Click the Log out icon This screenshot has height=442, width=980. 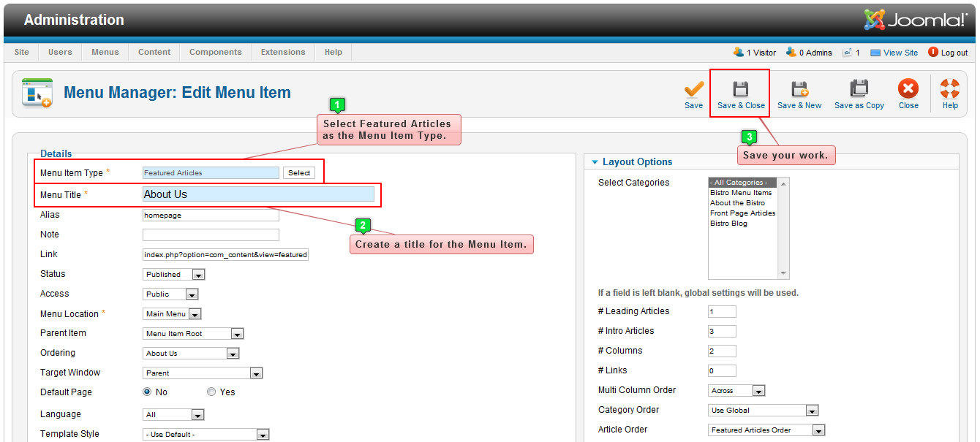933,53
